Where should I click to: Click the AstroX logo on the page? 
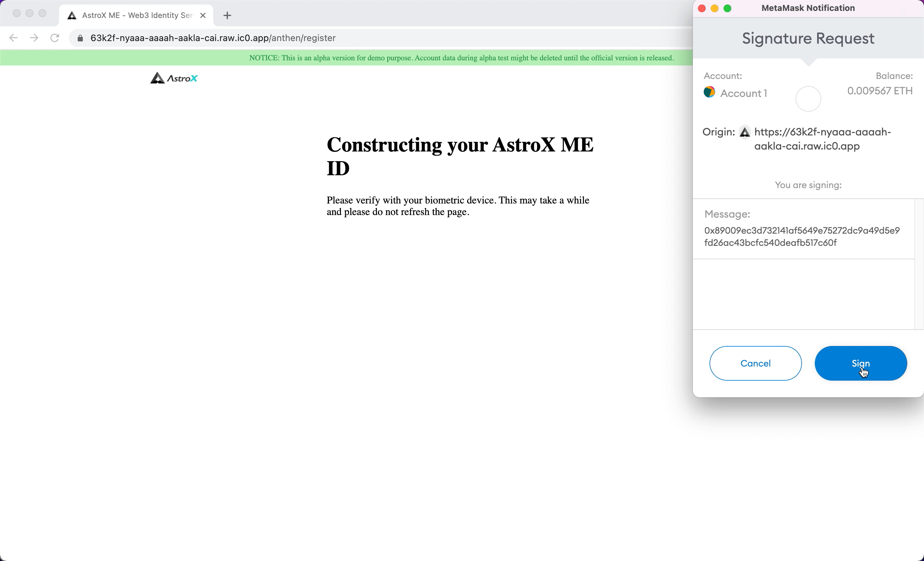174,78
